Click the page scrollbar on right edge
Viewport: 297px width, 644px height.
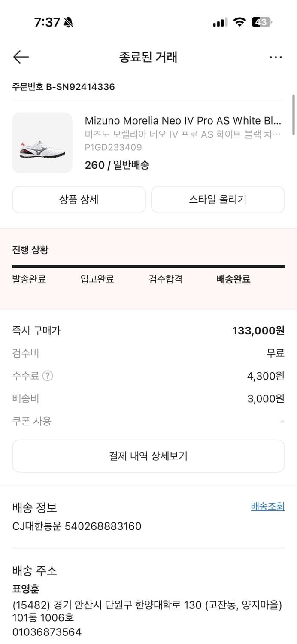coord(294,115)
